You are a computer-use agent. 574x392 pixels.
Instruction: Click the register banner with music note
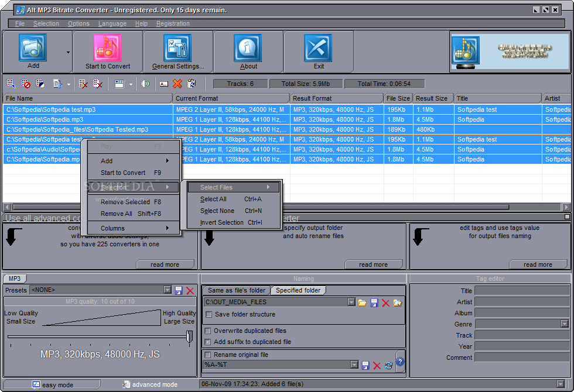510,51
